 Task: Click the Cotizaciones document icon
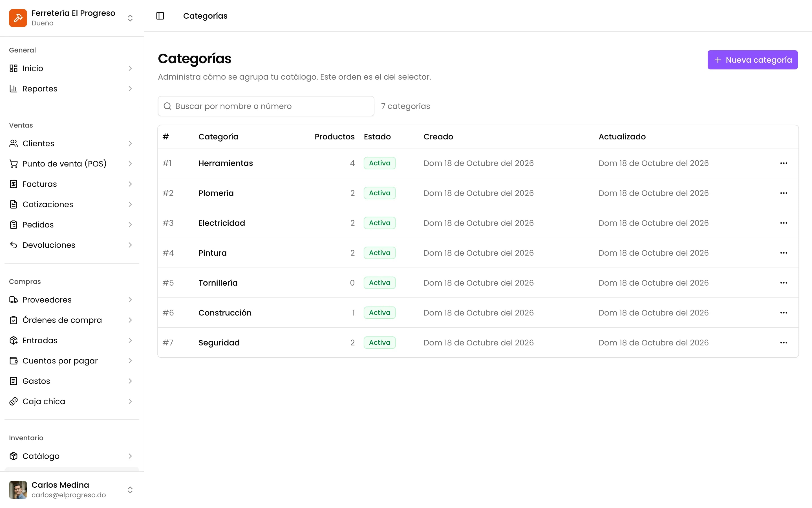[14, 204]
